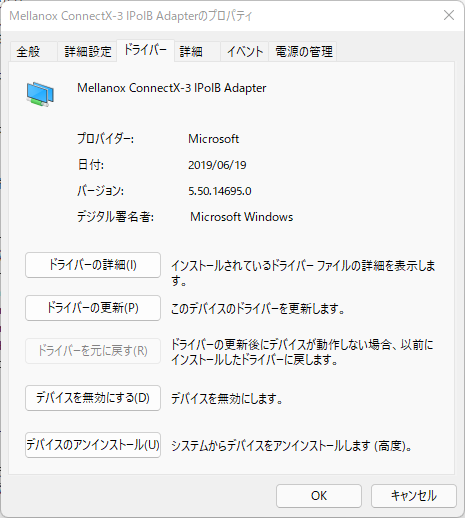The height and width of the screenshot is (518, 465).
Task: Open the 電源の管理 tab
Action: pos(304,52)
